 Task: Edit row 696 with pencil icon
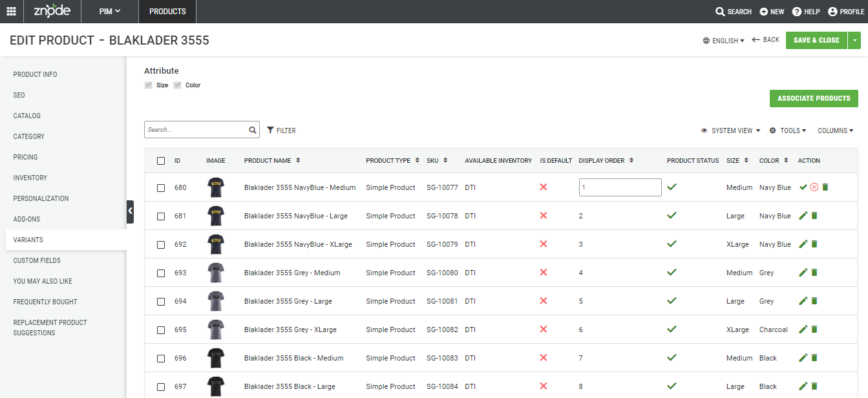tap(803, 358)
